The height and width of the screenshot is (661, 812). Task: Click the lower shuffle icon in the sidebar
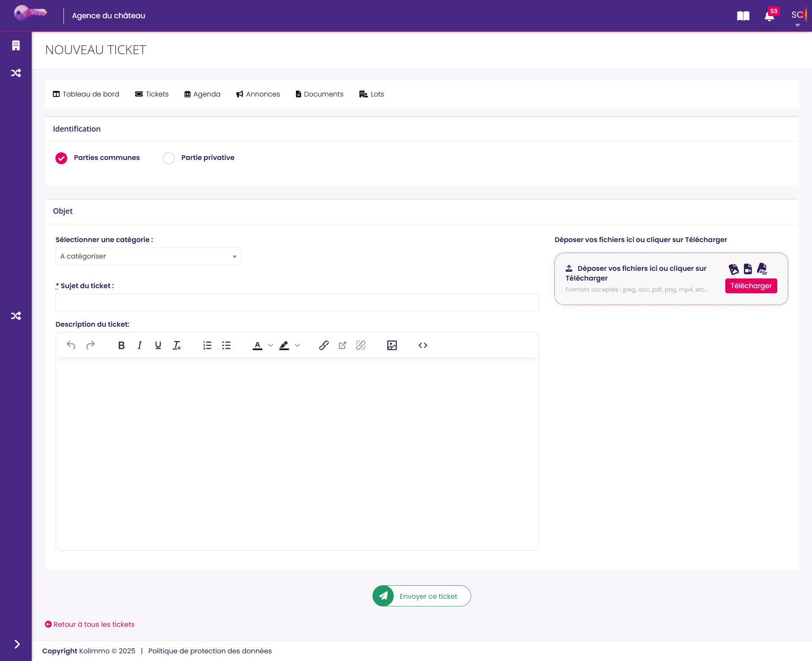(x=16, y=316)
